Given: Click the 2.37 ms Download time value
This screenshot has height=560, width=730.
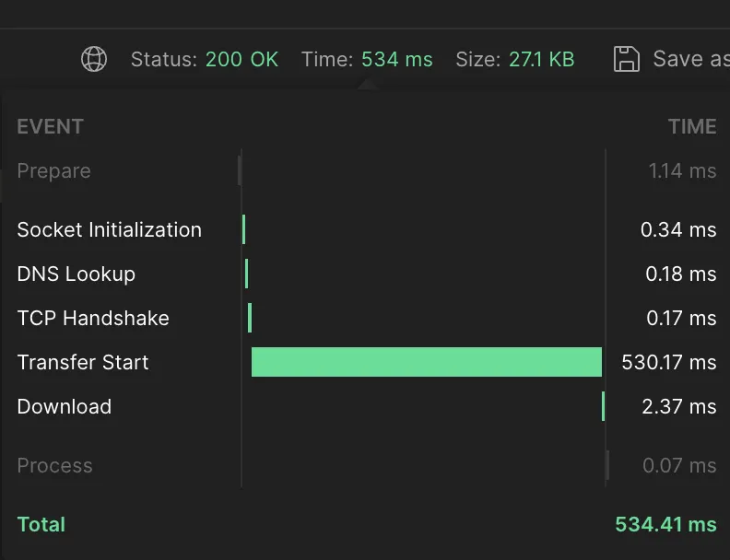Looking at the screenshot, I should pyautogui.click(x=678, y=406).
